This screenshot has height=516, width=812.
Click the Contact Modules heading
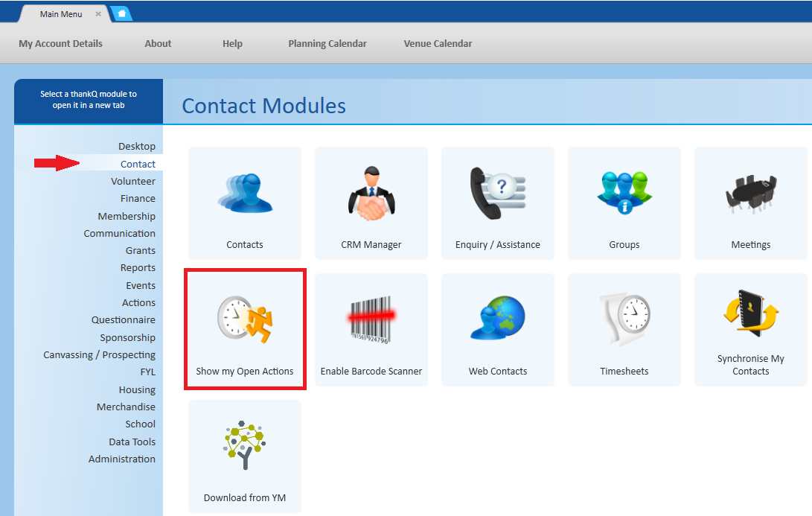click(x=263, y=106)
